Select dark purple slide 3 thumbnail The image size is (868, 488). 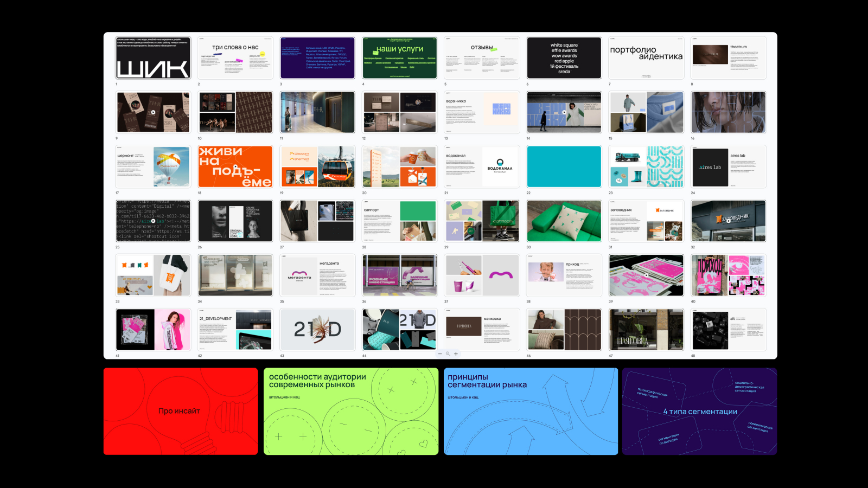[317, 58]
